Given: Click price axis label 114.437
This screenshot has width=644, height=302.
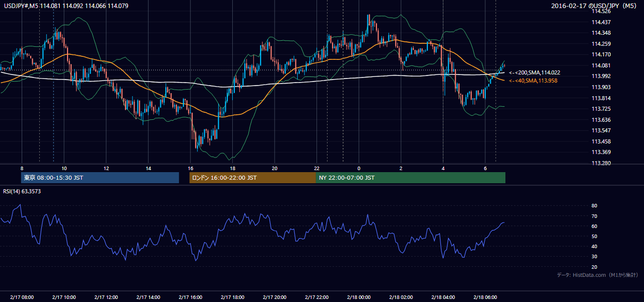Looking at the screenshot, I should (601, 22).
